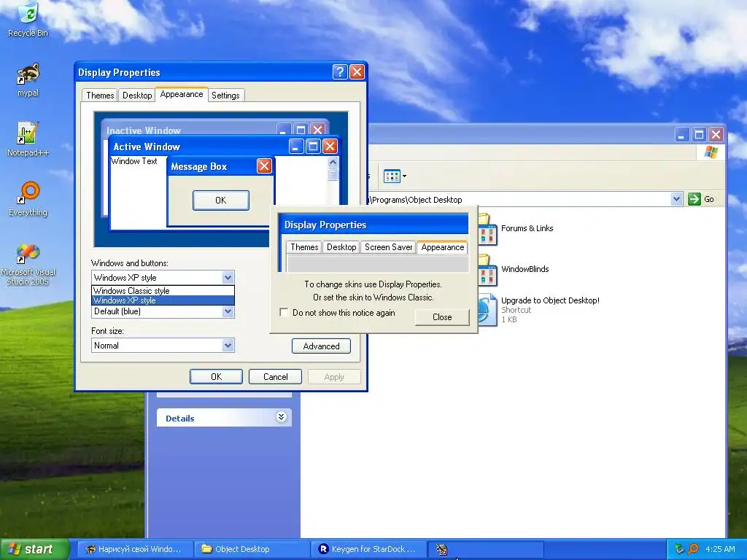Switch to the Themes tab
Screen dimensions: 747x560
tap(99, 96)
